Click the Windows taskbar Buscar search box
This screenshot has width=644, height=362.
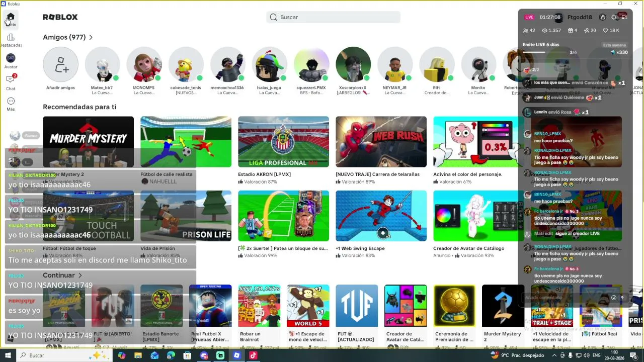coord(64,355)
